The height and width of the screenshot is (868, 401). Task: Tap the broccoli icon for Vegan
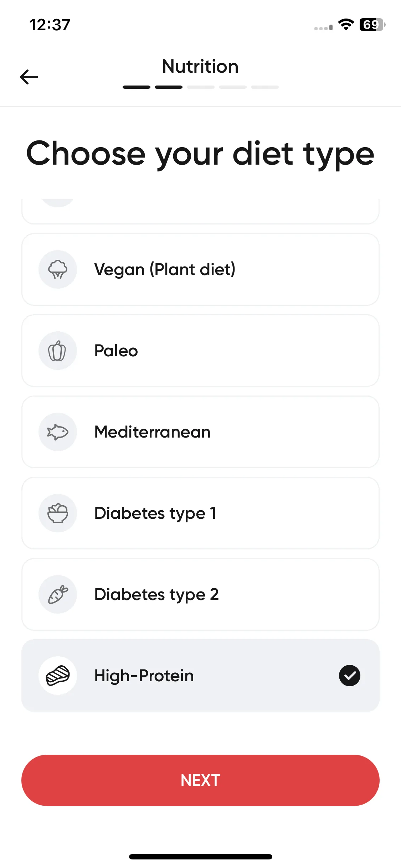tap(58, 269)
